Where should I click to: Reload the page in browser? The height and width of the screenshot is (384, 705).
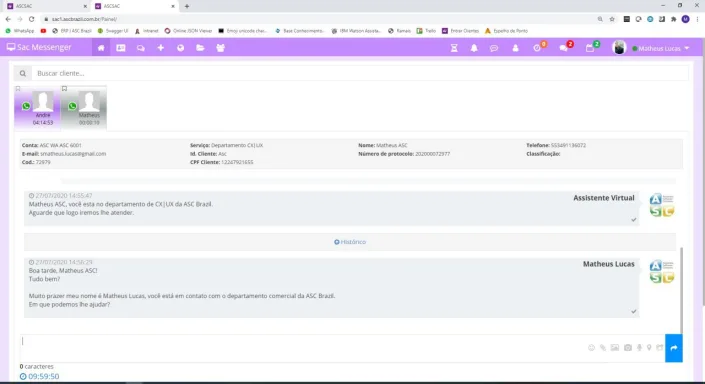click(31, 19)
